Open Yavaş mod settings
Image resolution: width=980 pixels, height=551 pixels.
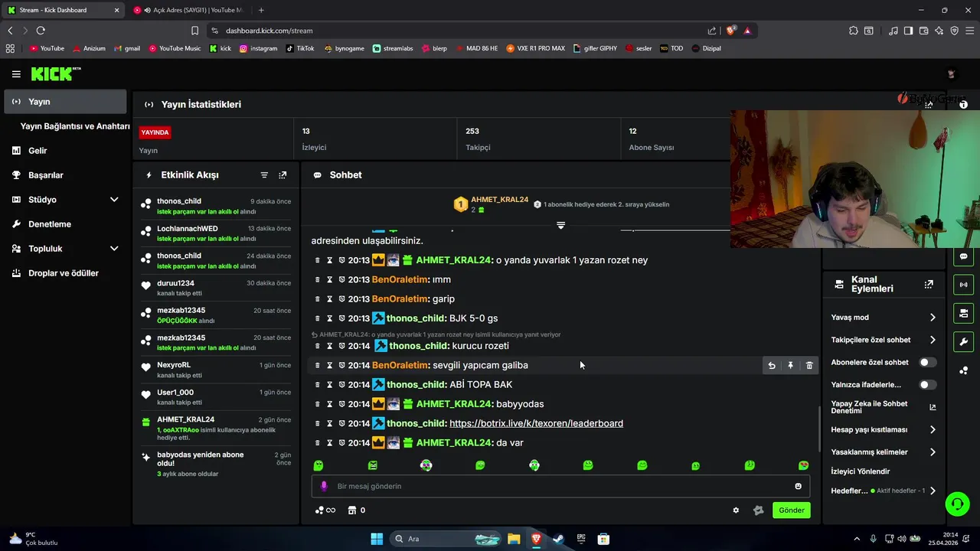(884, 318)
